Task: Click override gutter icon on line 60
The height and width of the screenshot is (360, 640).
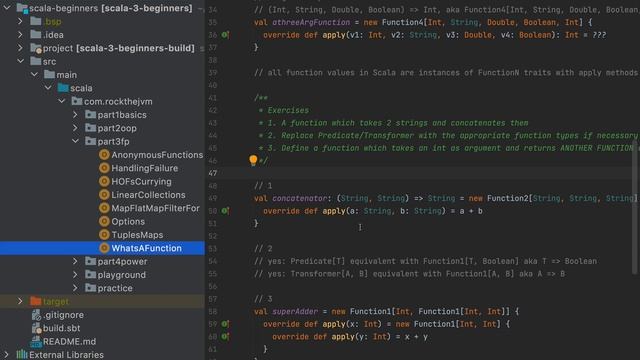Action: 225,337
